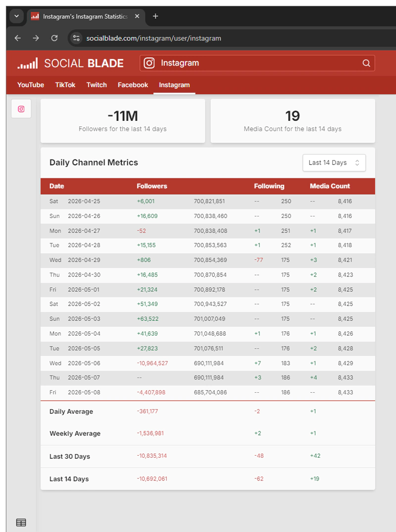Click the browser forward arrow

(36, 38)
